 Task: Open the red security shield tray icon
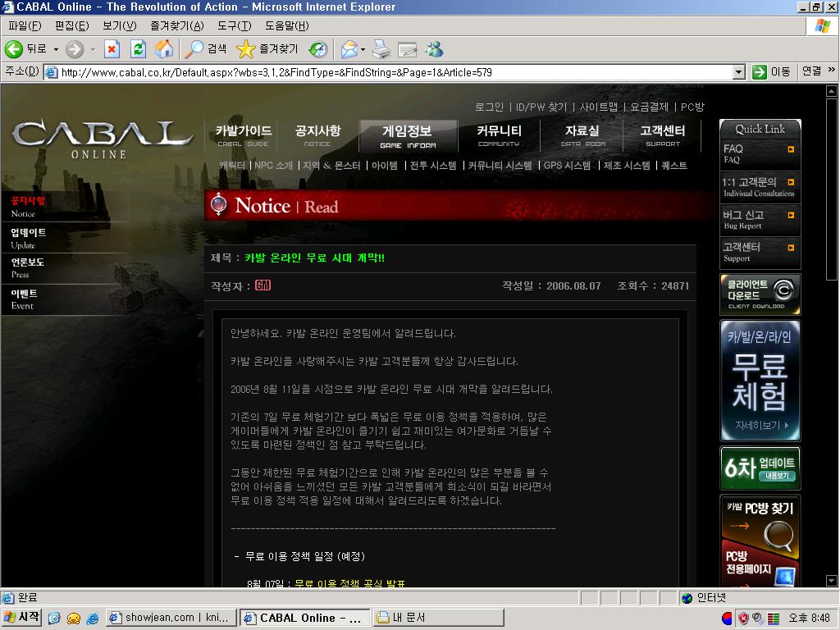743,618
